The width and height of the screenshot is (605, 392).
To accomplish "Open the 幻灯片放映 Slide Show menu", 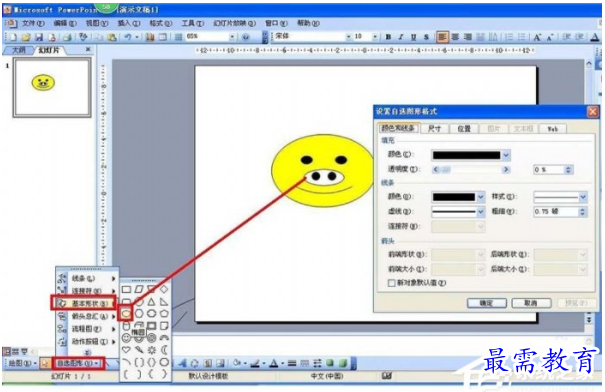I will [235, 23].
